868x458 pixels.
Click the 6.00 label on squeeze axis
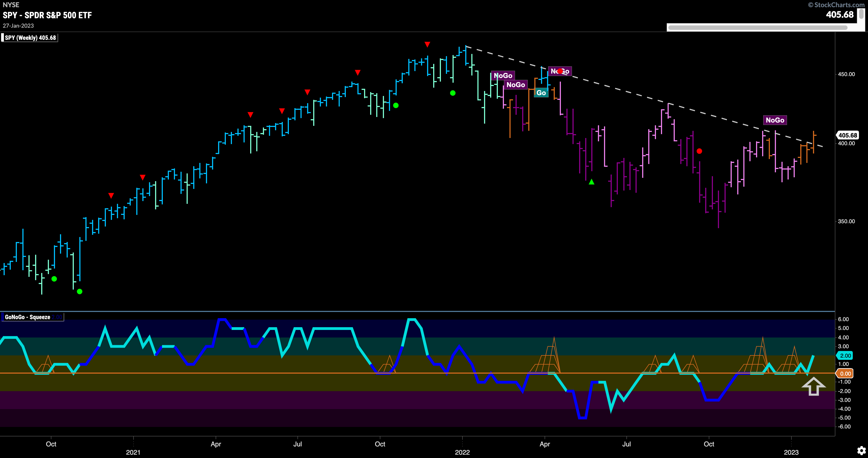click(x=843, y=319)
